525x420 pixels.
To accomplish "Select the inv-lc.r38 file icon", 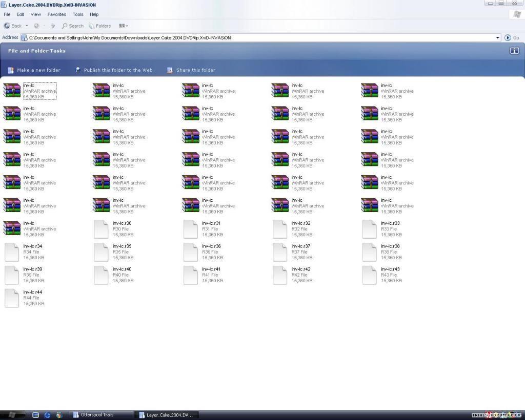I will point(369,252).
